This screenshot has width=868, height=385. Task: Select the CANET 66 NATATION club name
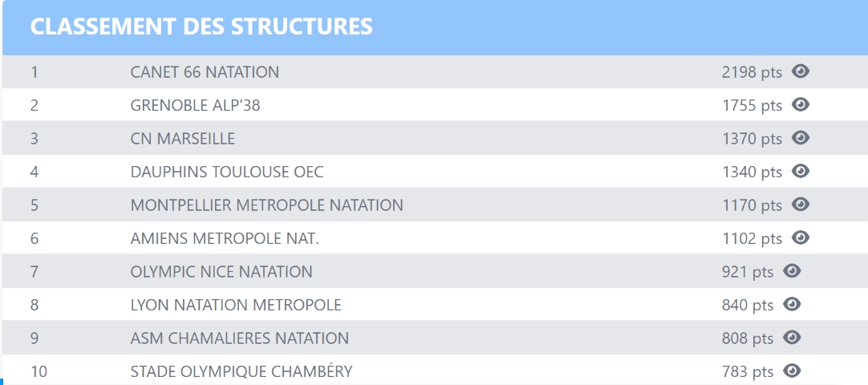(205, 72)
